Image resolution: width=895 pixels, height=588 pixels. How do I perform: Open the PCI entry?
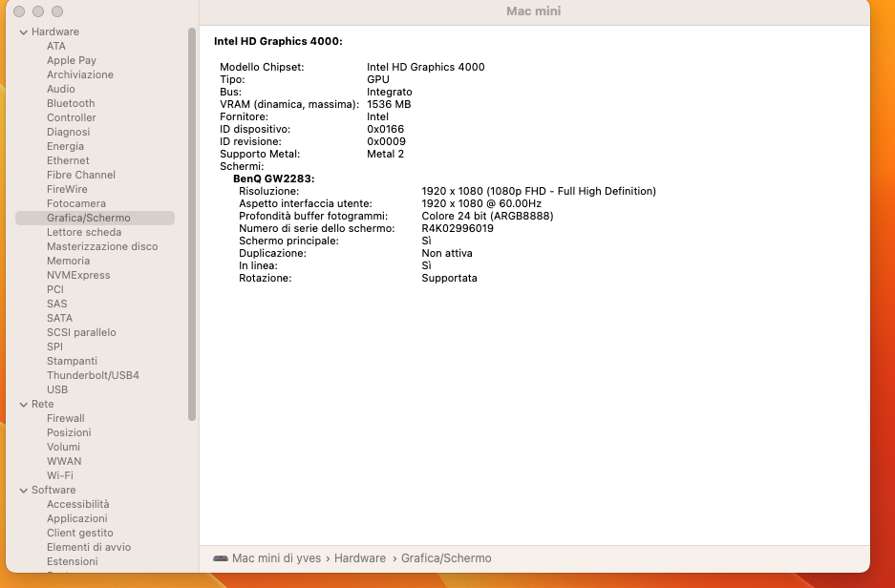click(x=54, y=290)
